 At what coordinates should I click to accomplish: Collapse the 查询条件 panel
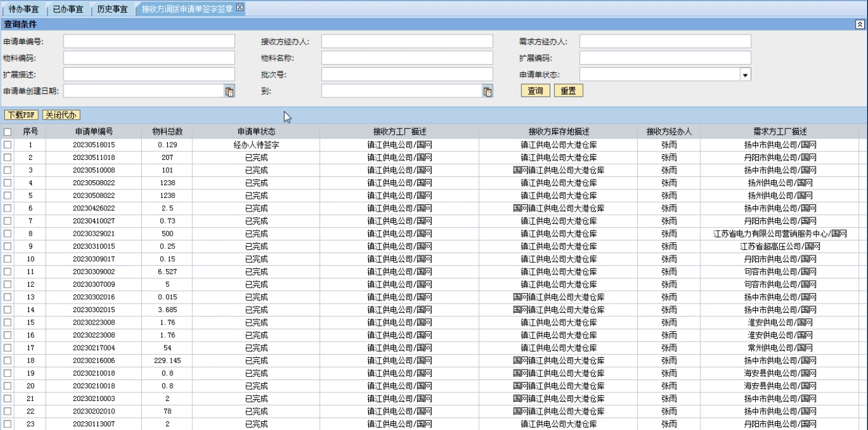[x=859, y=24]
